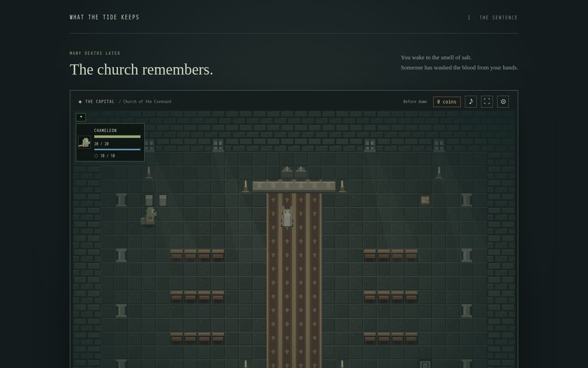This screenshot has width=588, height=368.
Task: Click the WHAT THE TIDE KEEPS title
Action: [105, 17]
